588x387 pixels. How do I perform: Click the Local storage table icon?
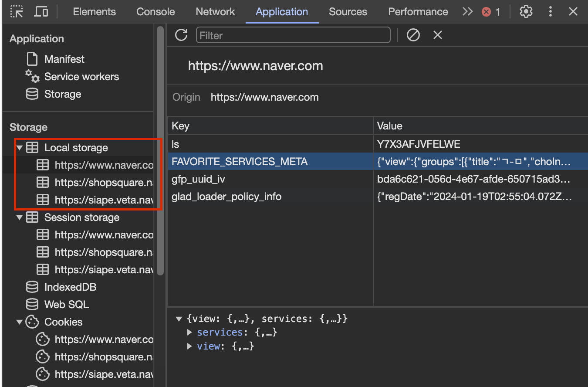click(32, 148)
